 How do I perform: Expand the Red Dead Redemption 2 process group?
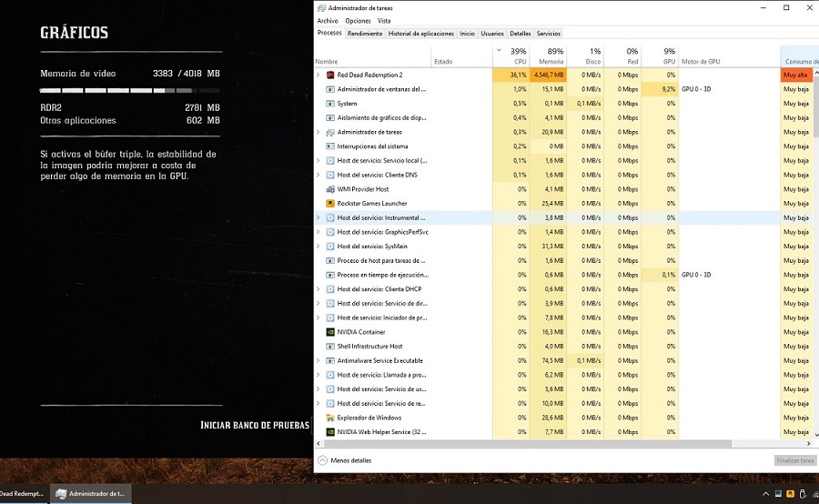[x=318, y=75]
